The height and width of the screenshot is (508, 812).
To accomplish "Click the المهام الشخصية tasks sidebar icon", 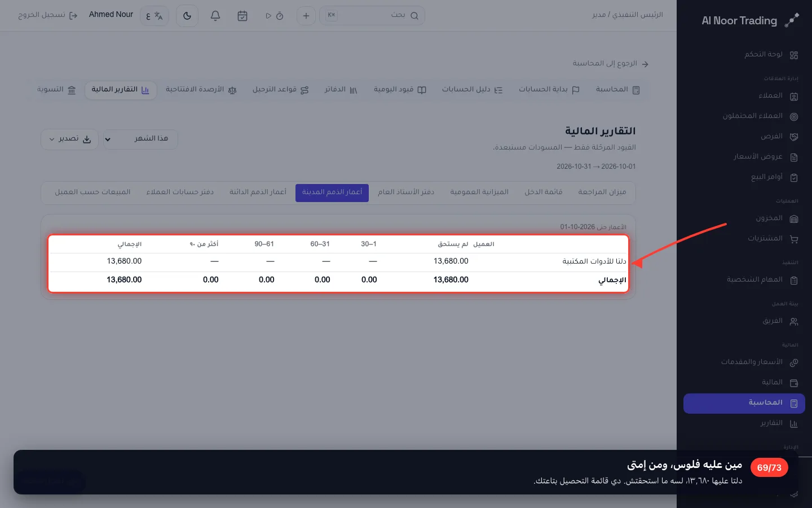I will [x=794, y=281].
